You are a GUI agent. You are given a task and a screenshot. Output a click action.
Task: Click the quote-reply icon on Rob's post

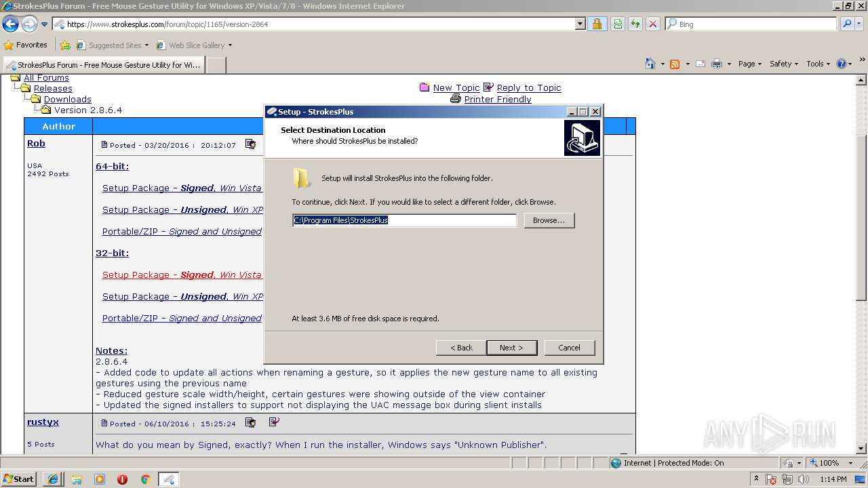point(250,144)
